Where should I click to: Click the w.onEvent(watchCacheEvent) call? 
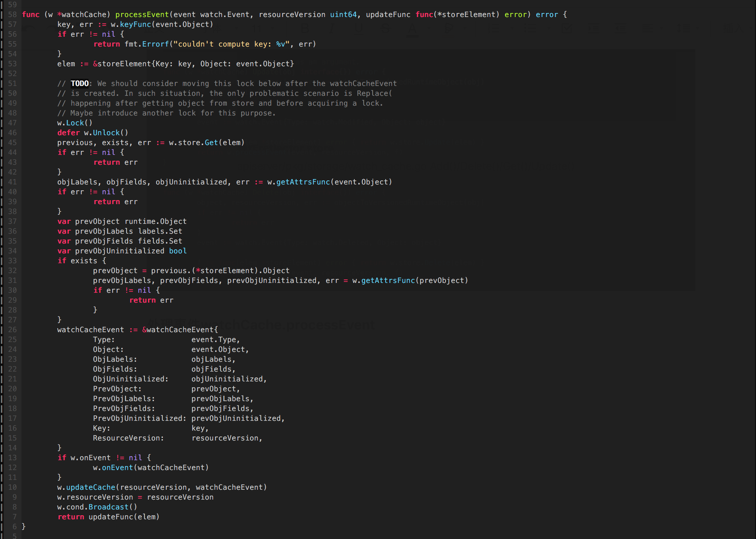[151, 468]
